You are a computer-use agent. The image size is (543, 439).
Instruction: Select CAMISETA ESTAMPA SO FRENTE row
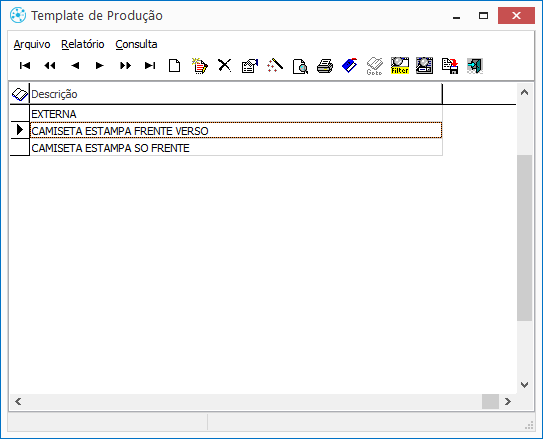click(236, 148)
